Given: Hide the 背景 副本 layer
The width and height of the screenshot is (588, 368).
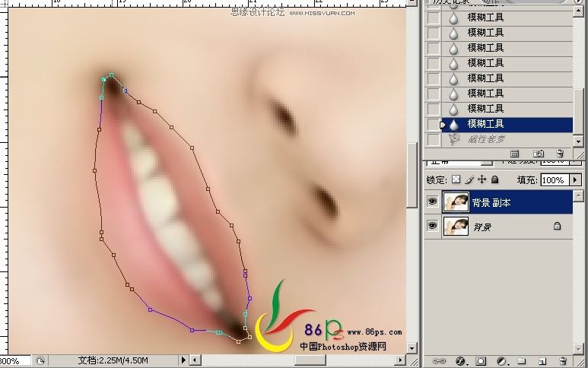Looking at the screenshot, I should click(x=432, y=201).
